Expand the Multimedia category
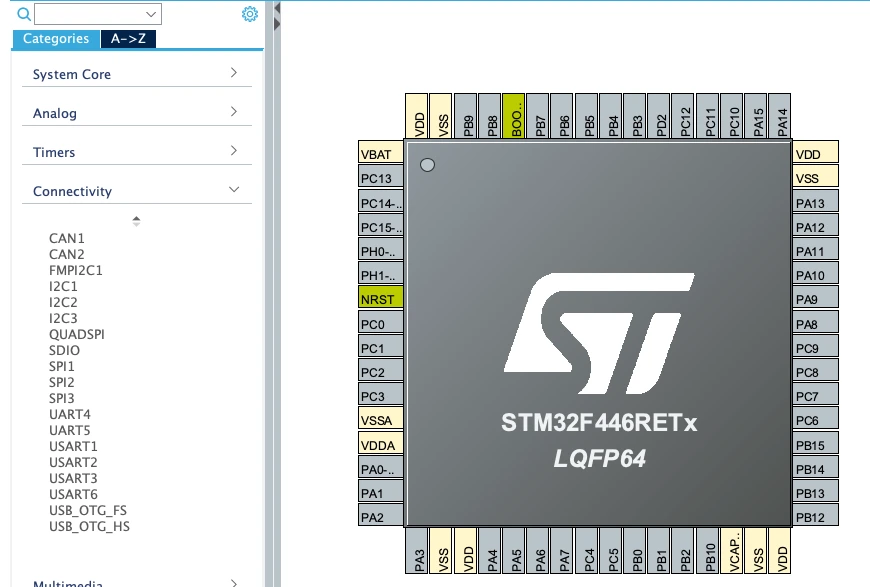The image size is (870, 587). pyautogui.click(x=136, y=583)
